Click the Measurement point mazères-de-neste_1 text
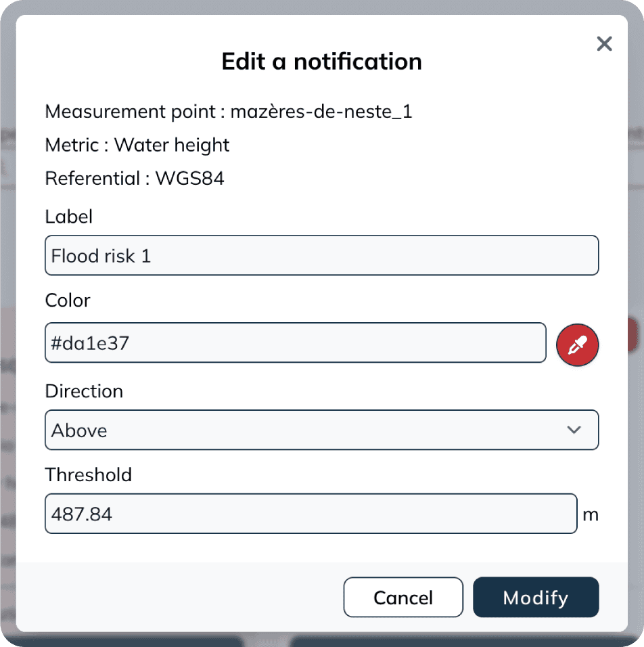This screenshot has height=647, width=644. click(229, 112)
